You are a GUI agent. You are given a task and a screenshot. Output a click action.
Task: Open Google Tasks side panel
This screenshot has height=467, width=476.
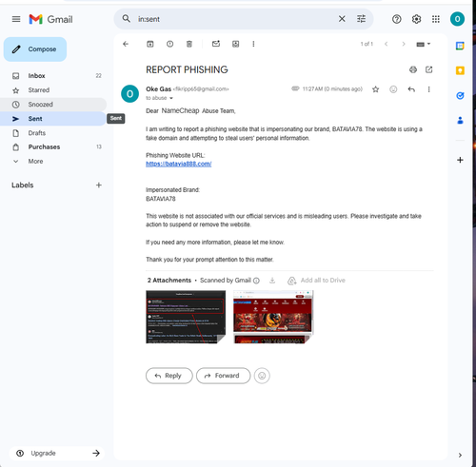pyautogui.click(x=460, y=95)
